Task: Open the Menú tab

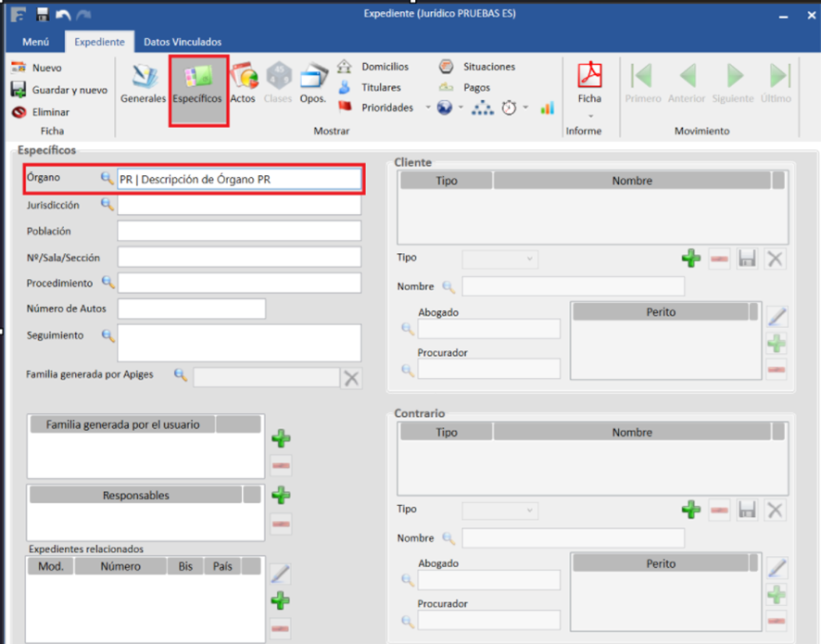Action: pyautogui.click(x=35, y=42)
